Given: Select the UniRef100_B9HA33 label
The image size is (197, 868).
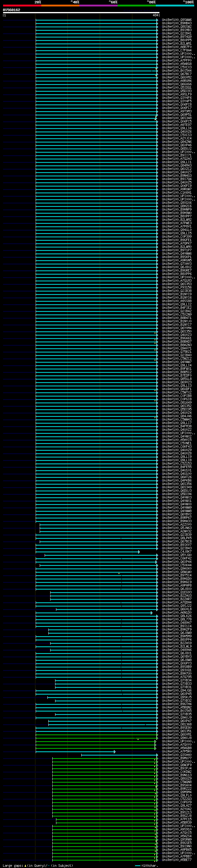Looking at the screenshot, I should (177, 521).
